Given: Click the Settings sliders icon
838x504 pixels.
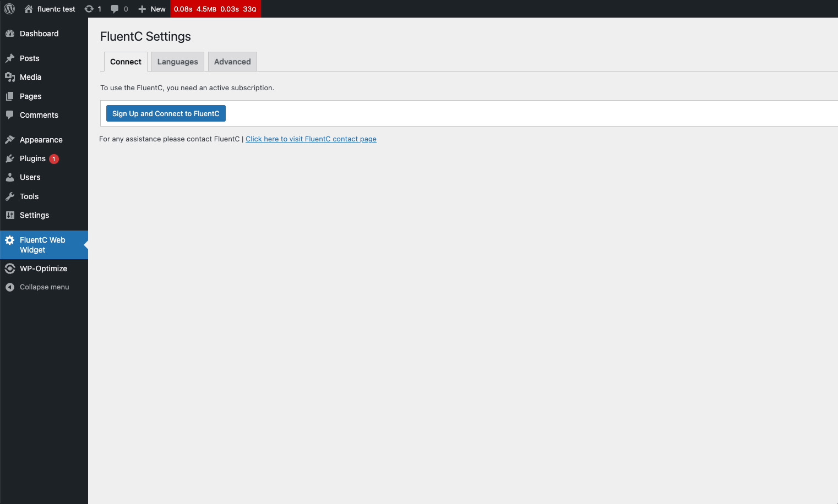Looking at the screenshot, I should [x=10, y=215].
